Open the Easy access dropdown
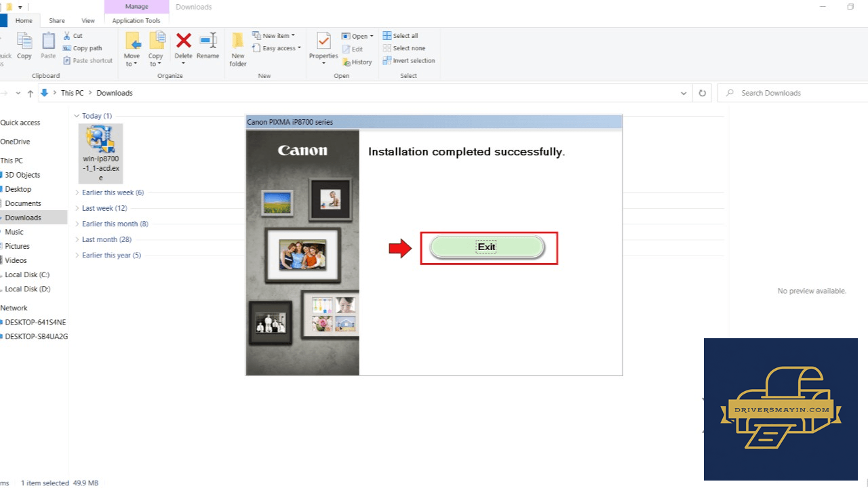 coord(277,48)
